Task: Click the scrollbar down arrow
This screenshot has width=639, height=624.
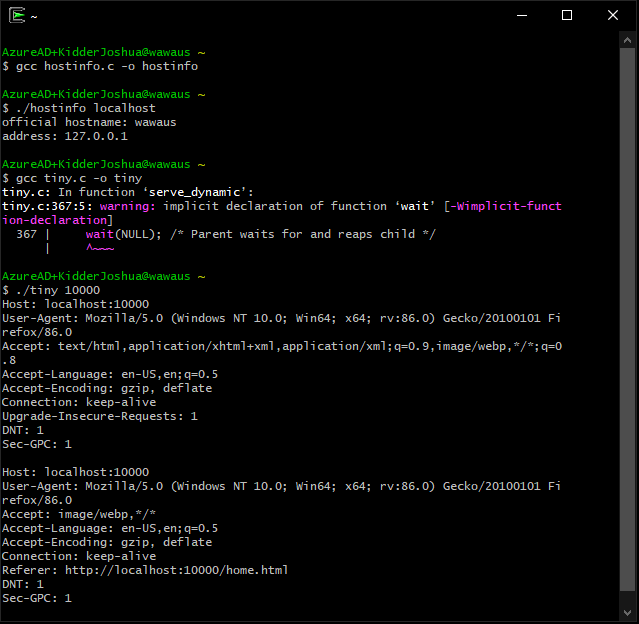Action: (x=627, y=613)
